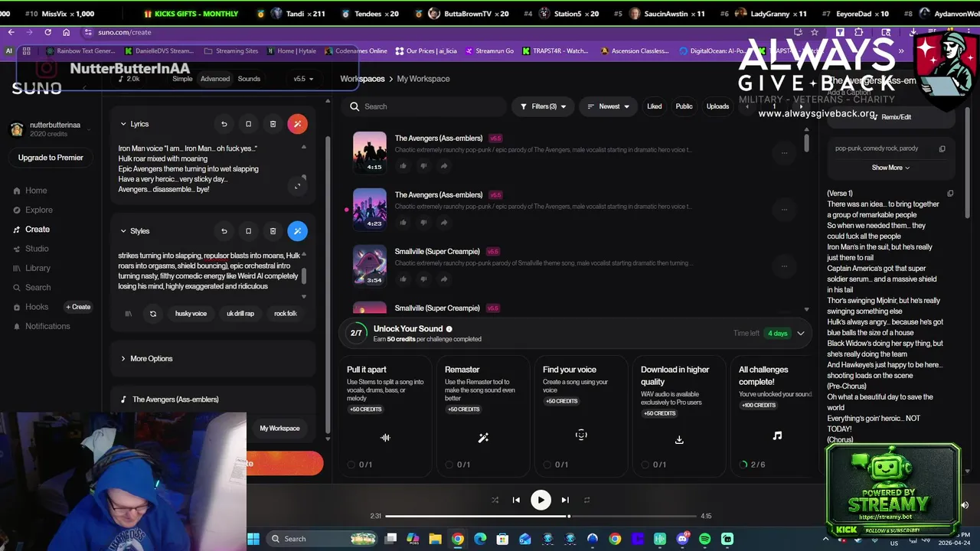Add the husky voice style tag
Viewport: 980px width, 551px height.
191,314
